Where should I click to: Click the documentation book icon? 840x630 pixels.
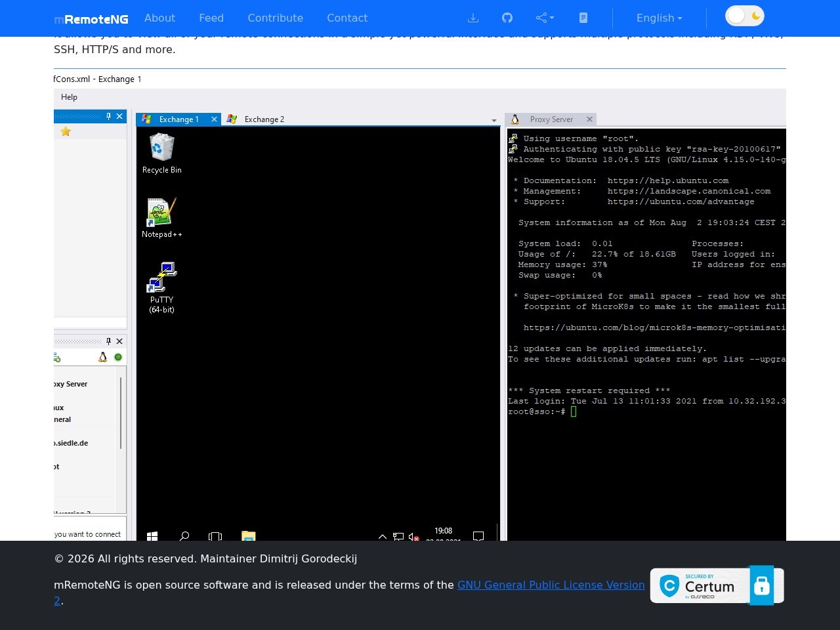(583, 18)
